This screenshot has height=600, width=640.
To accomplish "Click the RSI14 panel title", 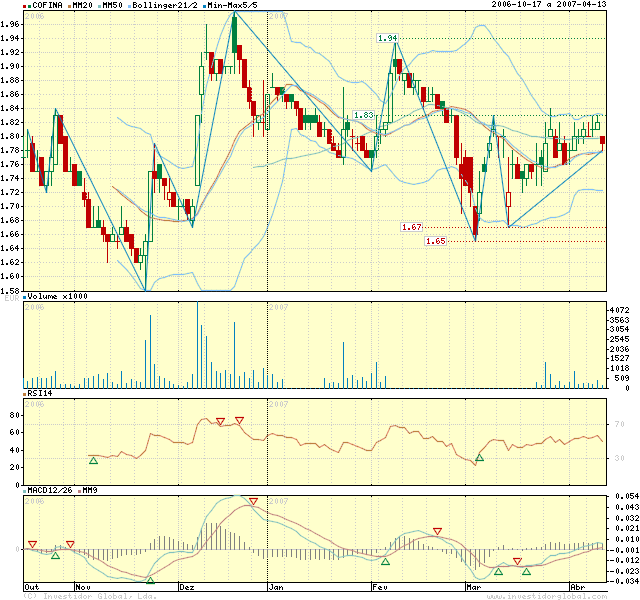I will pyautogui.click(x=38, y=393).
